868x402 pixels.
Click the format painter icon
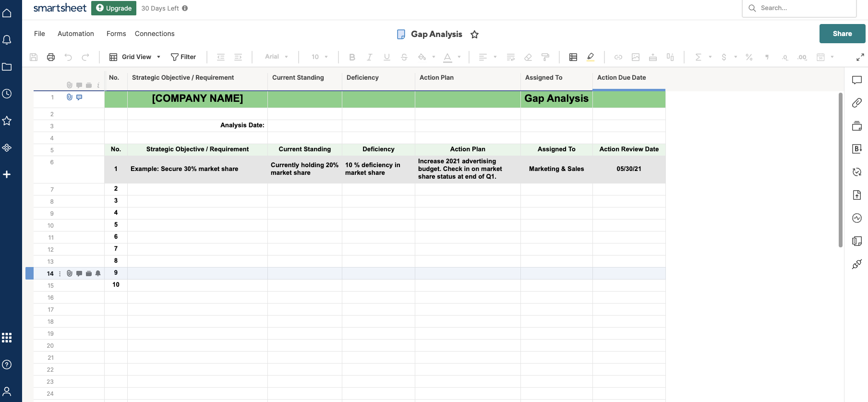pyautogui.click(x=545, y=57)
